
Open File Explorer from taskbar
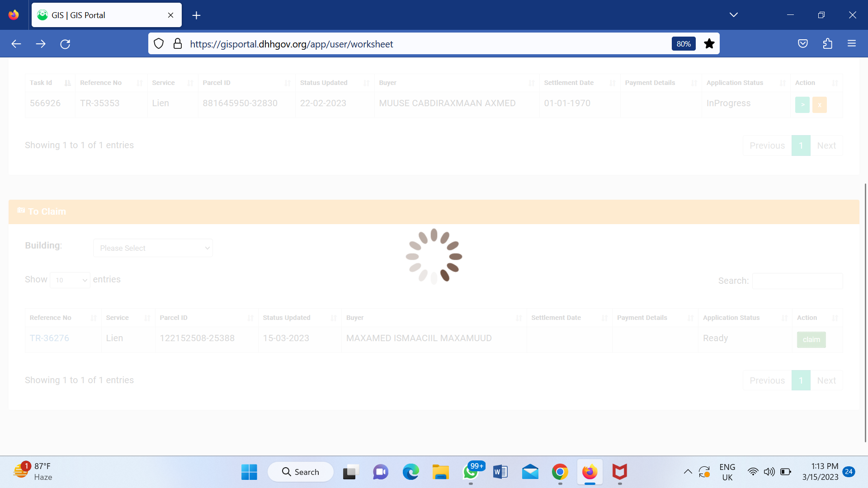[x=440, y=472]
